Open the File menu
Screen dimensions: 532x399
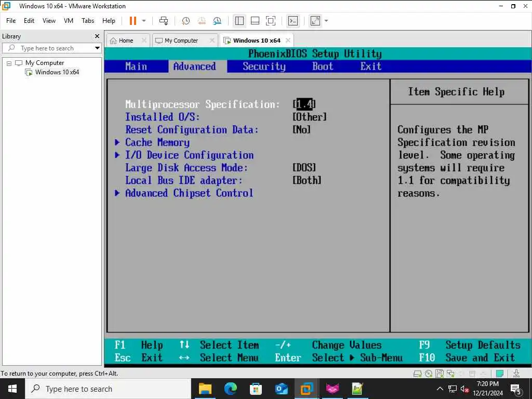point(11,21)
